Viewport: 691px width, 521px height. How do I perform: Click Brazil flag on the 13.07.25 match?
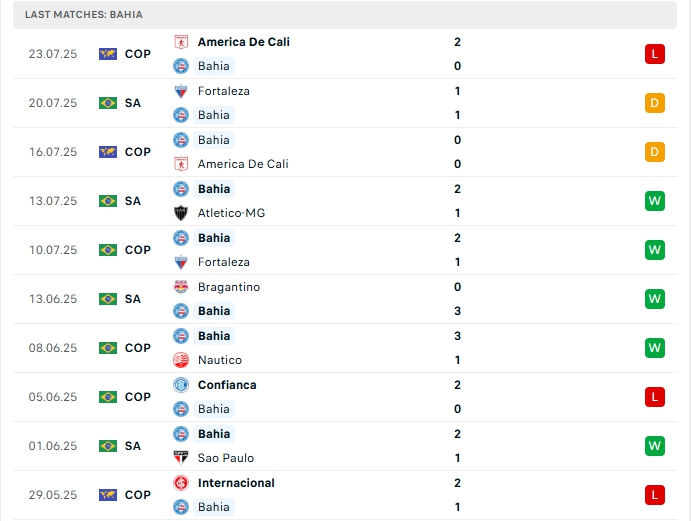[x=108, y=201]
